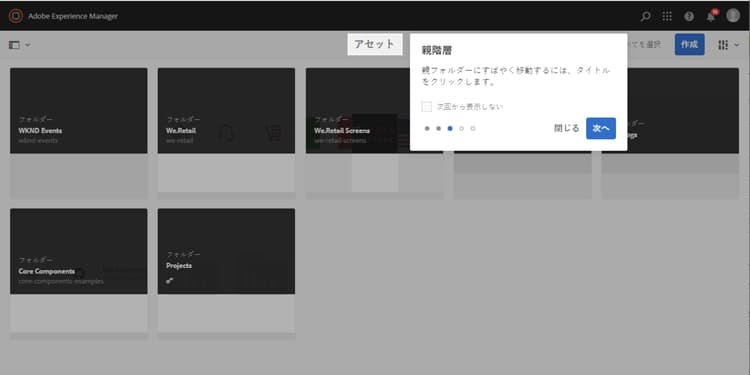
Task: Select the second tour step dot
Action: point(438,128)
